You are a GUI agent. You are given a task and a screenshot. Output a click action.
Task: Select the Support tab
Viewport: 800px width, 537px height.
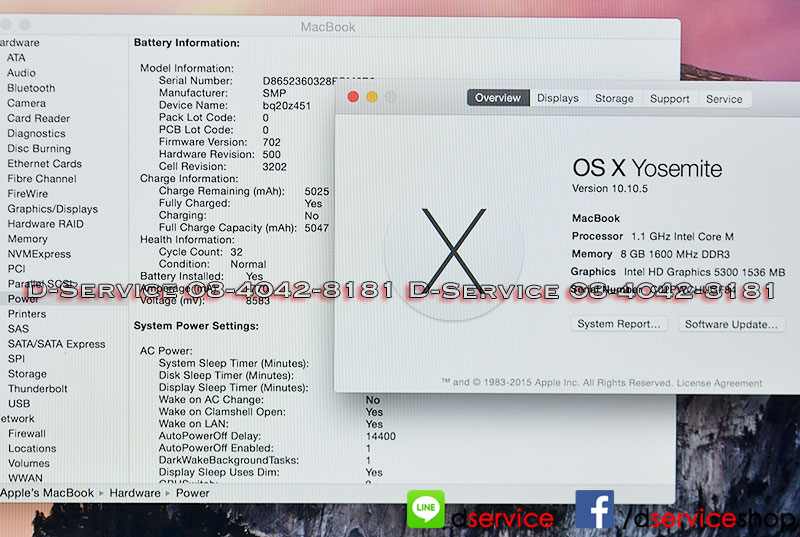(669, 99)
